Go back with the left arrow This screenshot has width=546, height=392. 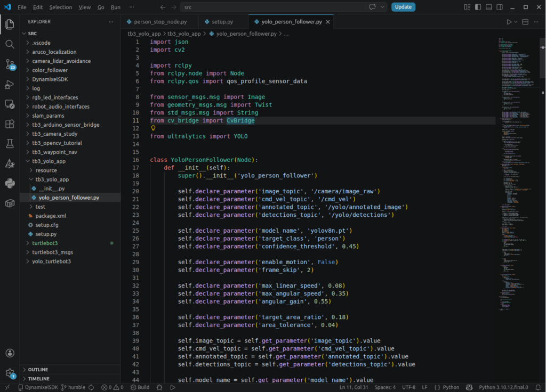[x=163, y=7]
